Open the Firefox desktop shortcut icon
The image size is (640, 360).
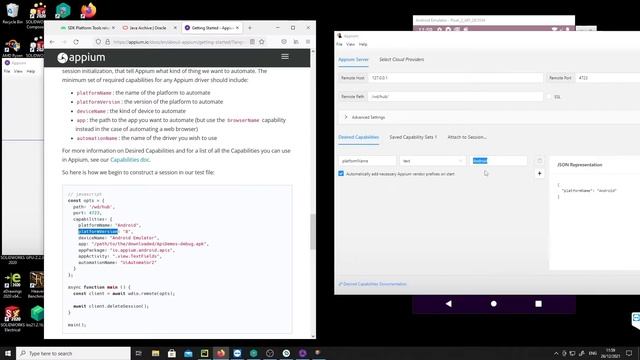click(x=88, y=11)
